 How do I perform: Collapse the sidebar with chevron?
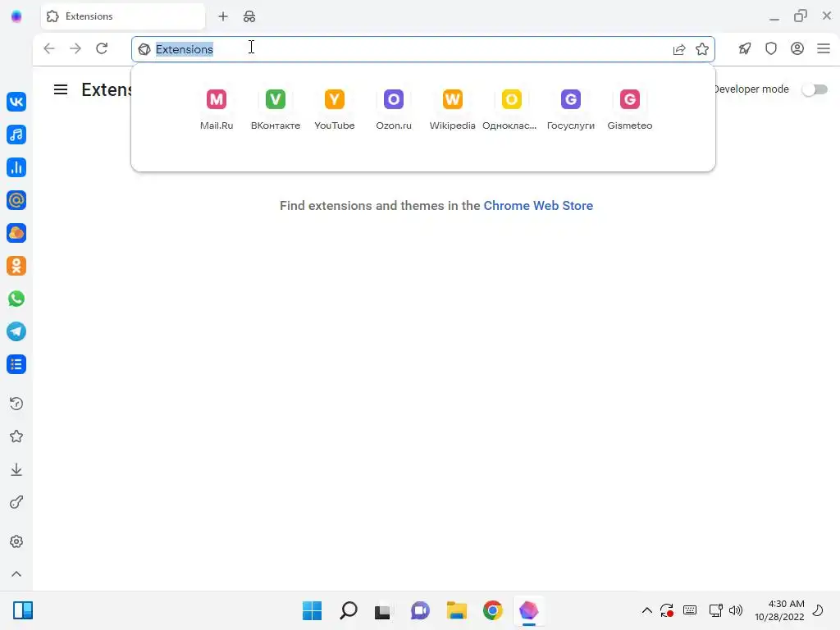[16, 573]
